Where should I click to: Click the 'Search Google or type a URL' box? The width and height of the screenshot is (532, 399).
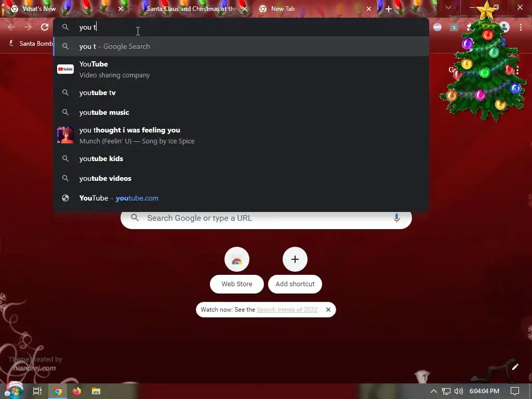coord(266,218)
